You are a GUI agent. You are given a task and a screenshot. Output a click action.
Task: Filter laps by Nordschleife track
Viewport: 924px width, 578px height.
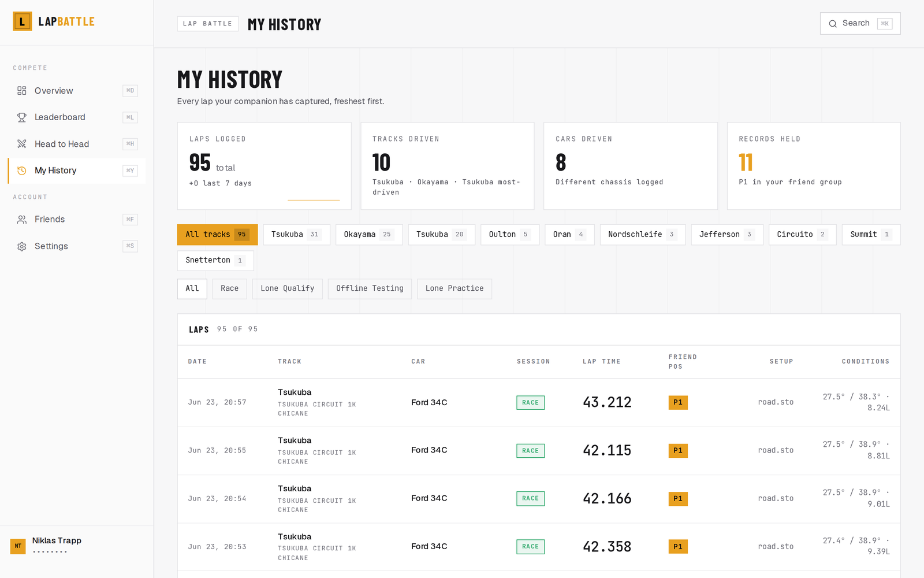click(642, 235)
